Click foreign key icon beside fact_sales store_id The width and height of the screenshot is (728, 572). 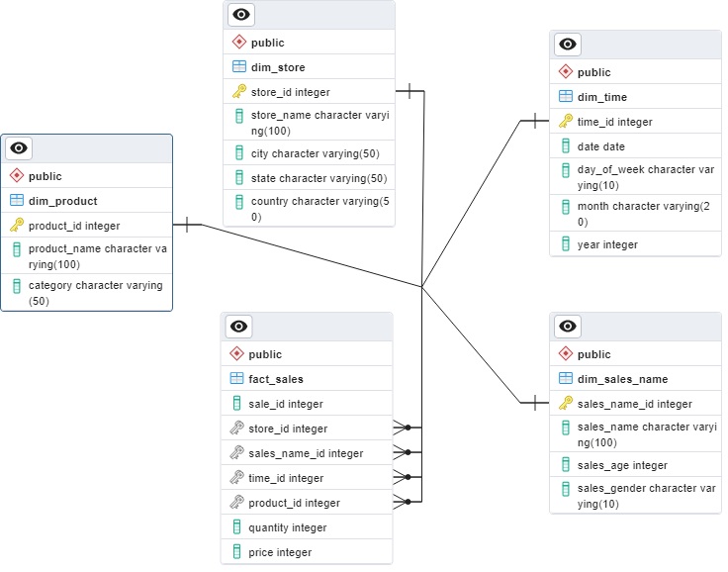tap(236, 429)
